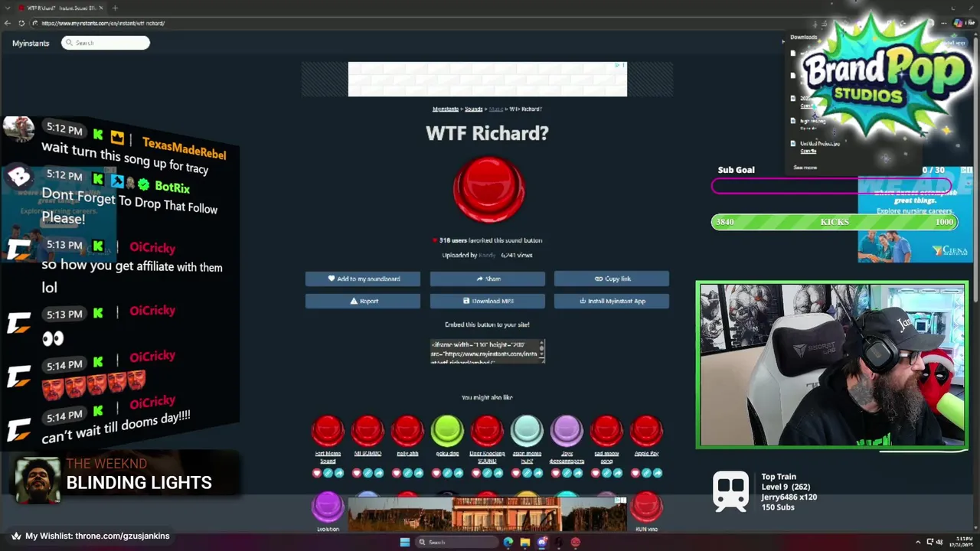Viewport: 980px width, 551px height.
Task: Open sad meow song title link
Action: click(x=606, y=457)
